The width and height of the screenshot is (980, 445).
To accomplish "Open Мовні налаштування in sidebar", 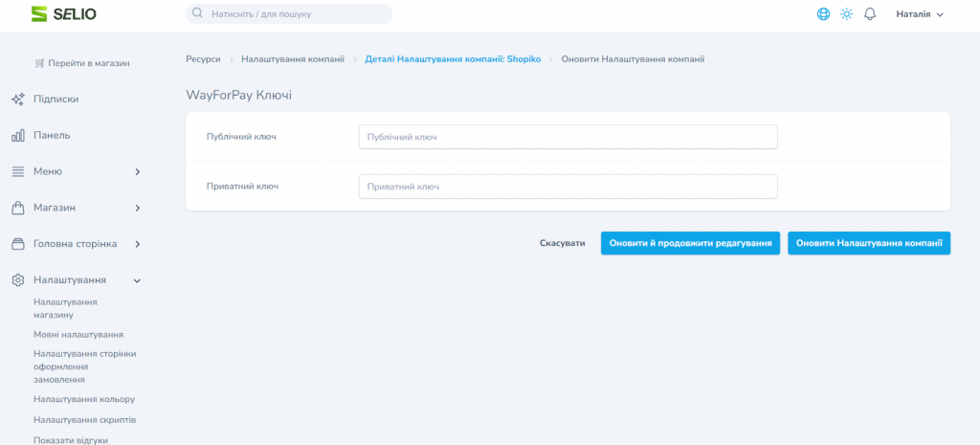I will click(x=78, y=335).
